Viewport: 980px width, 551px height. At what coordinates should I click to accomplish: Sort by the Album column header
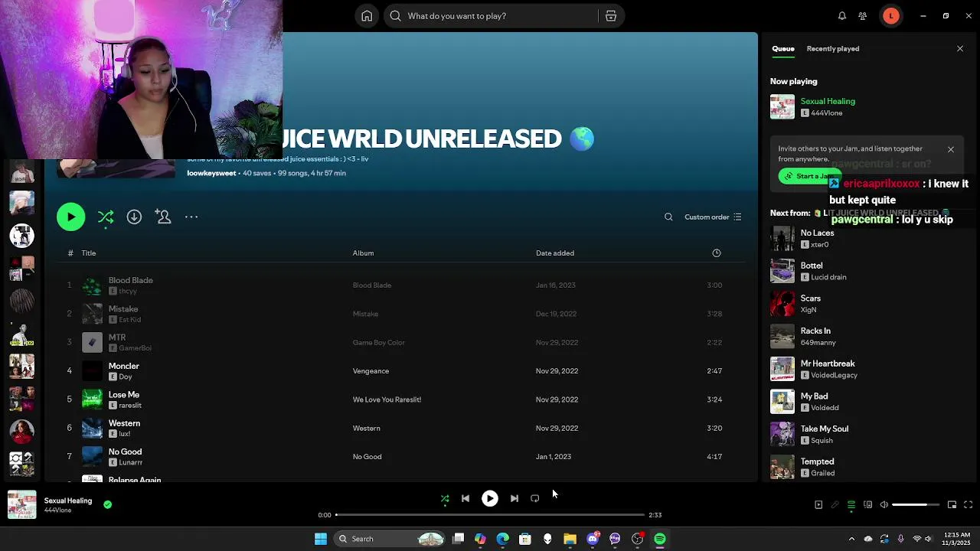363,253
